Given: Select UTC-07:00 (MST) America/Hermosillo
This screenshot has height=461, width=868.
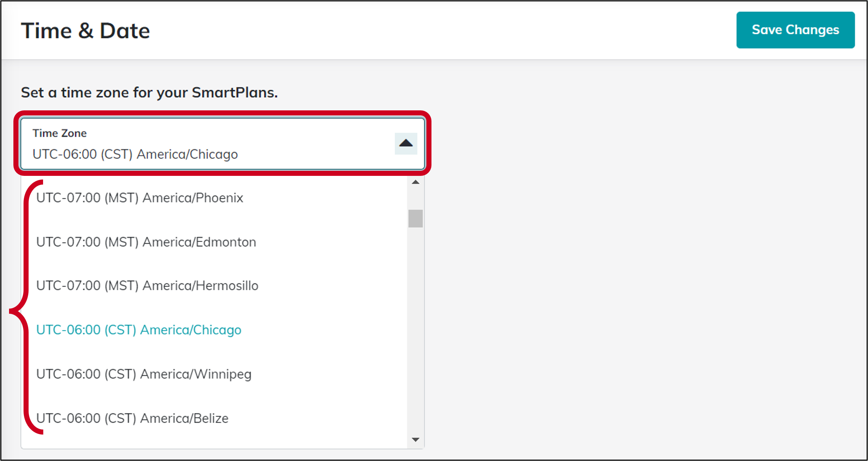Looking at the screenshot, I should pyautogui.click(x=147, y=286).
